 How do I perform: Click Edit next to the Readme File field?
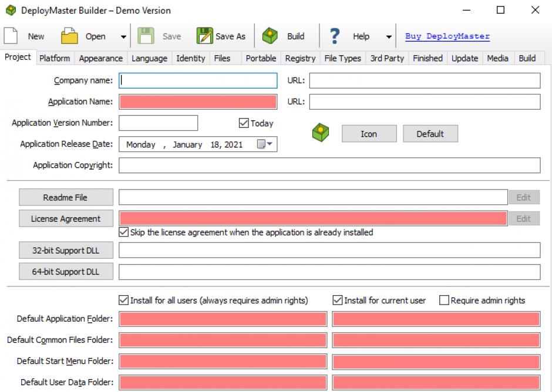click(x=524, y=197)
